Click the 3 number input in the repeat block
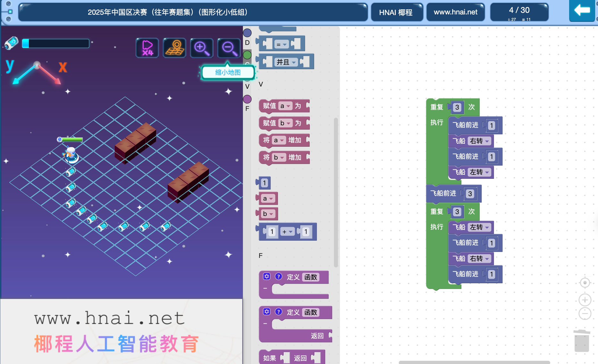Image resolution: width=598 pixels, height=364 pixels. point(457,107)
